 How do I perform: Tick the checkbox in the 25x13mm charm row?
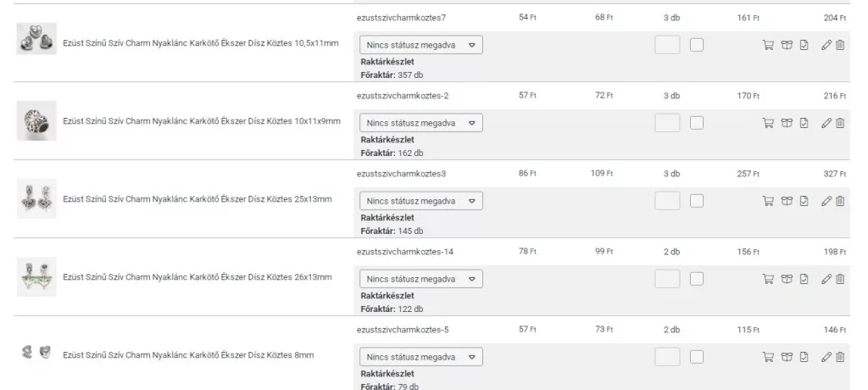(x=697, y=201)
